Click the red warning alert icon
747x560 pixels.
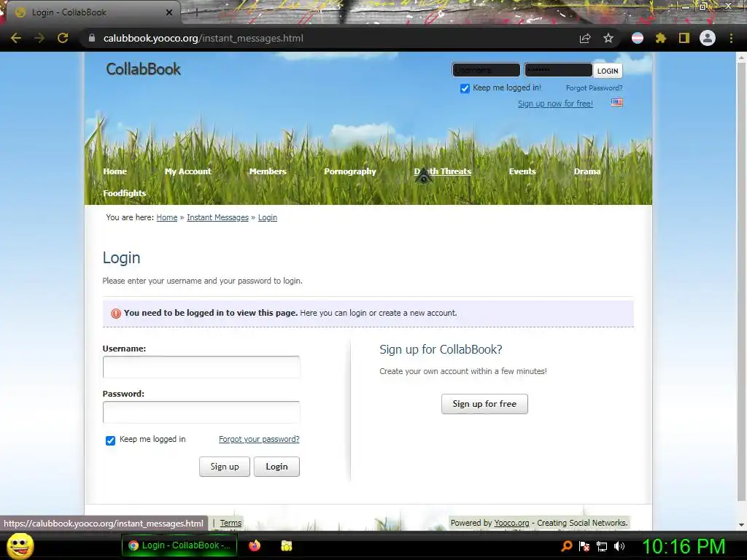point(116,314)
